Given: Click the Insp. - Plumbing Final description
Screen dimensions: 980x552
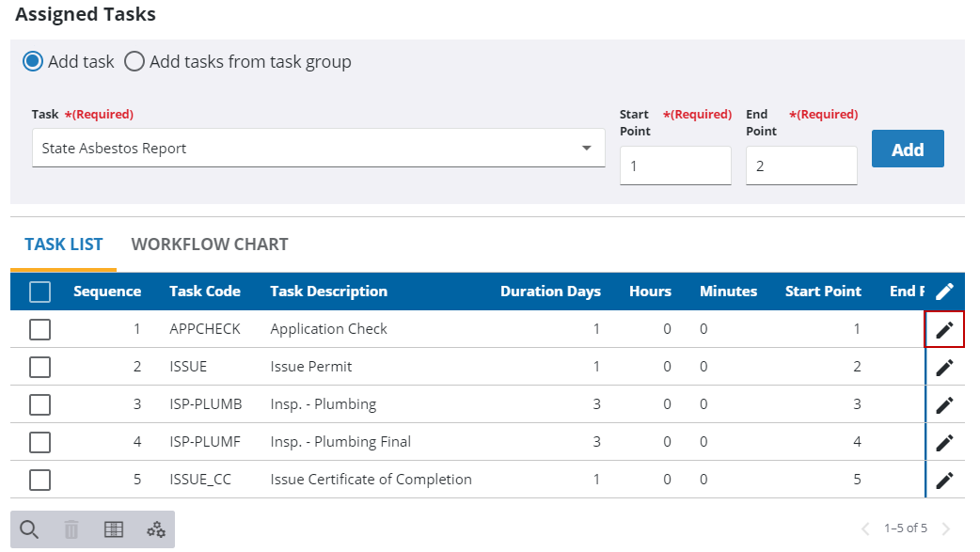Looking at the screenshot, I should (340, 441).
